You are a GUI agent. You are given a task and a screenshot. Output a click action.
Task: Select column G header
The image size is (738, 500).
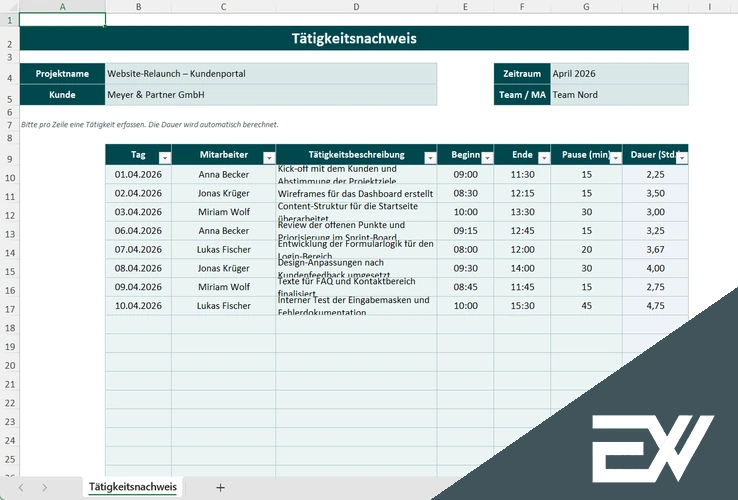point(586,7)
